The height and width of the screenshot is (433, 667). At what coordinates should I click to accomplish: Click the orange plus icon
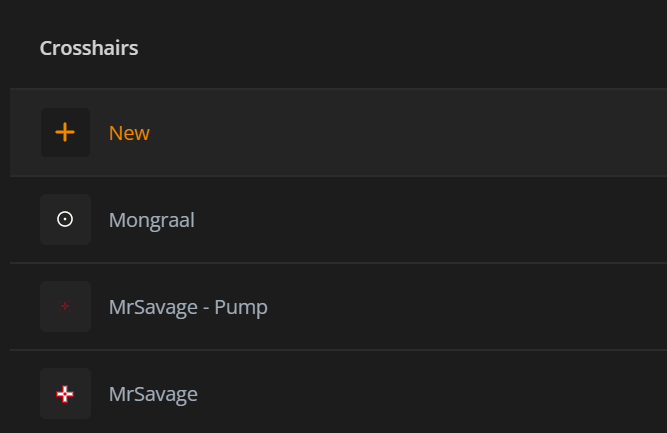(65, 133)
